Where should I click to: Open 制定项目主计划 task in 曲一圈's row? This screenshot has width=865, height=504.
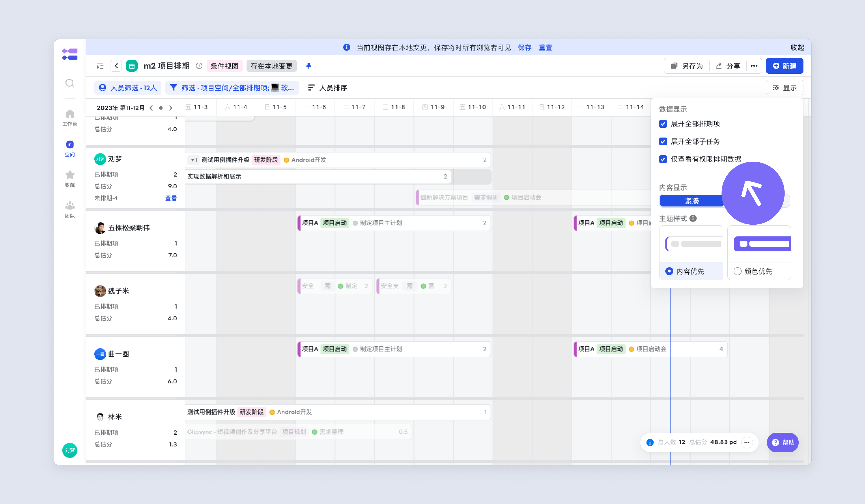[394, 349]
